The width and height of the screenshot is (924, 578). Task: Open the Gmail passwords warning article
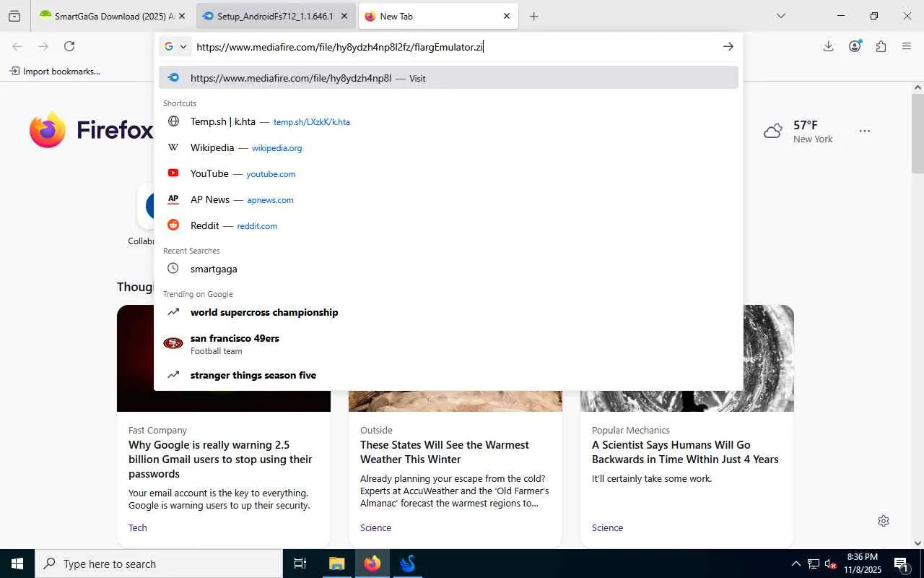point(220,460)
